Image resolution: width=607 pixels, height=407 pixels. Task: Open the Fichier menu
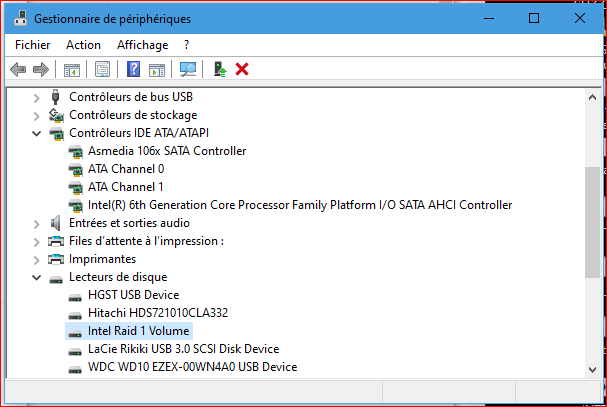(x=33, y=45)
